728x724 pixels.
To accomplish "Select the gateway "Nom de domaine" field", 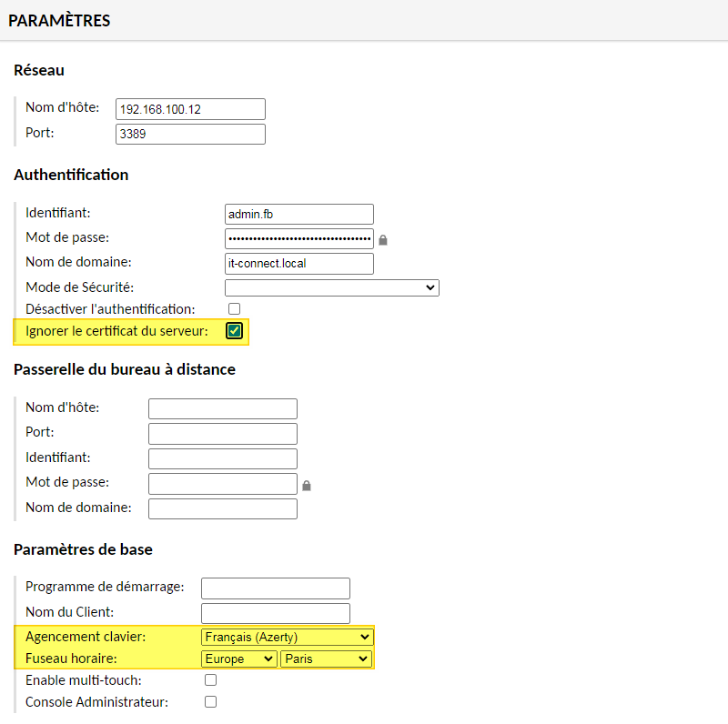I will pos(223,508).
